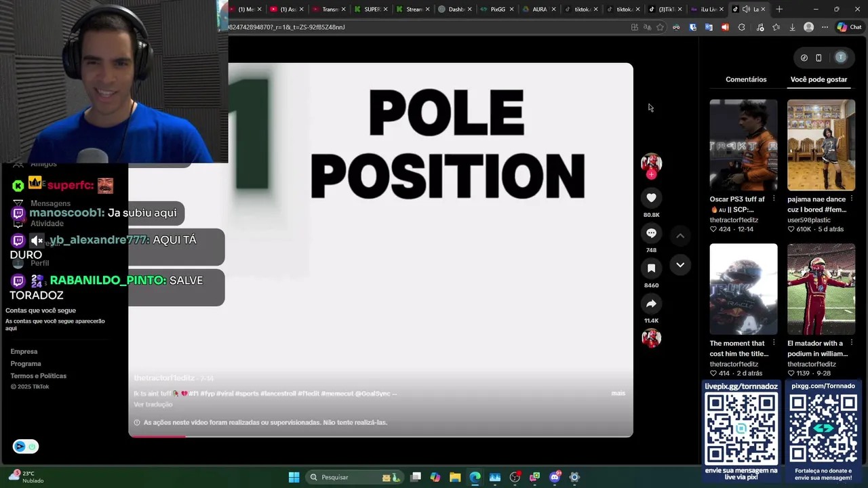Open the get app phone icon

click(818, 58)
